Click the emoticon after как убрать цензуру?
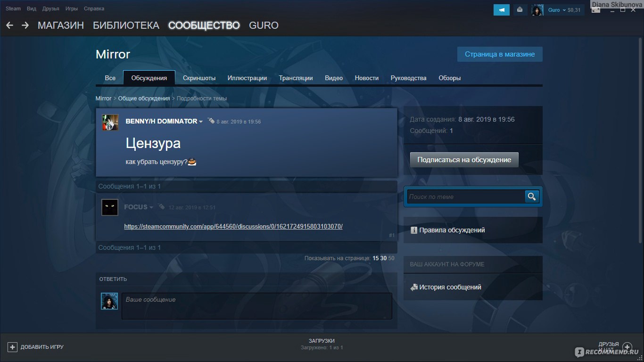Viewport: 644px width, 362px height. (x=192, y=162)
